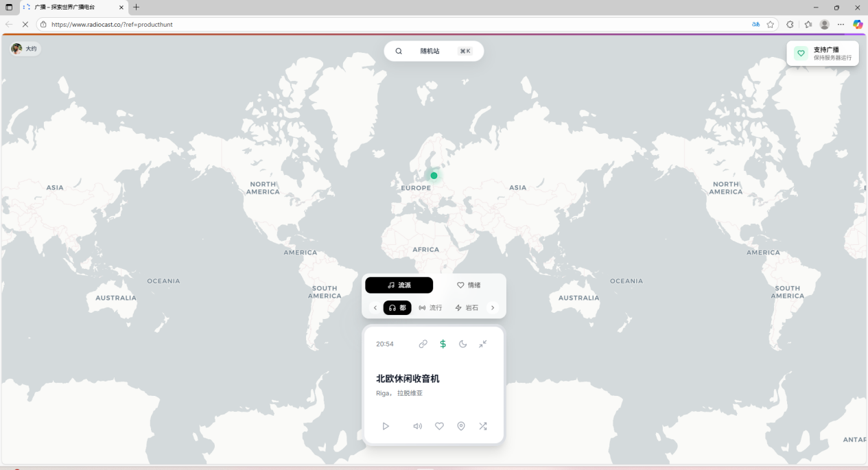Choose the 流行 pop genre chip

[x=430, y=308]
